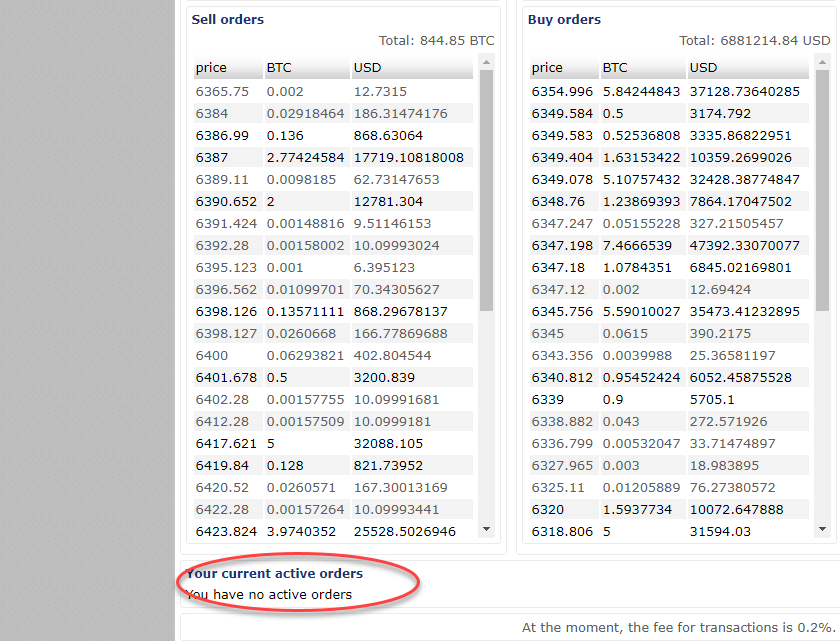Image resolution: width=840 pixels, height=641 pixels.
Task: Select sell price 6389.11
Action: [x=222, y=179]
